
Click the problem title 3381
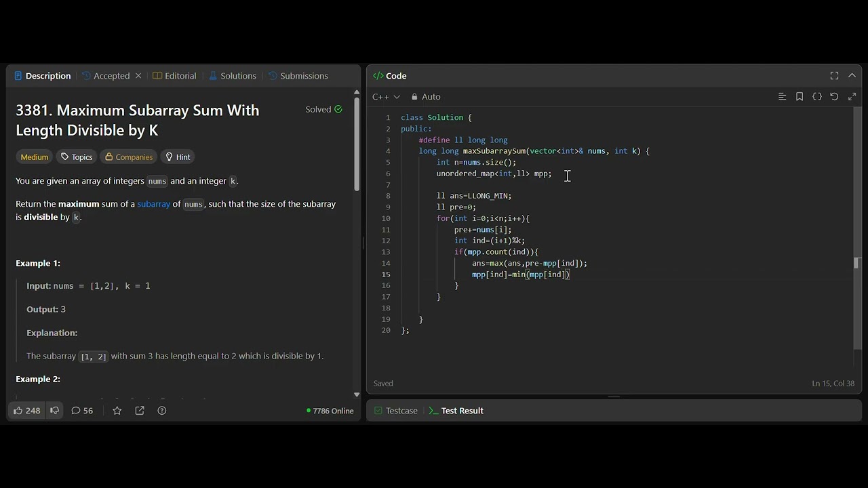coord(138,120)
